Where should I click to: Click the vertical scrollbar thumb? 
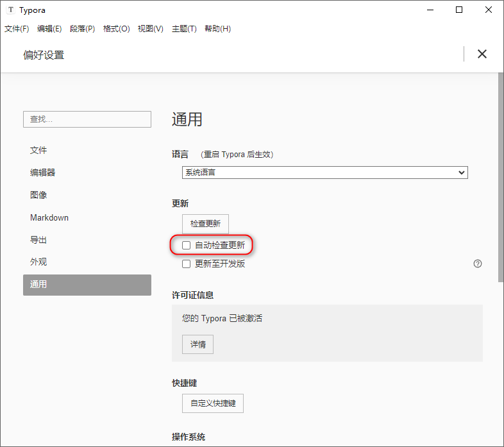tap(501, 178)
